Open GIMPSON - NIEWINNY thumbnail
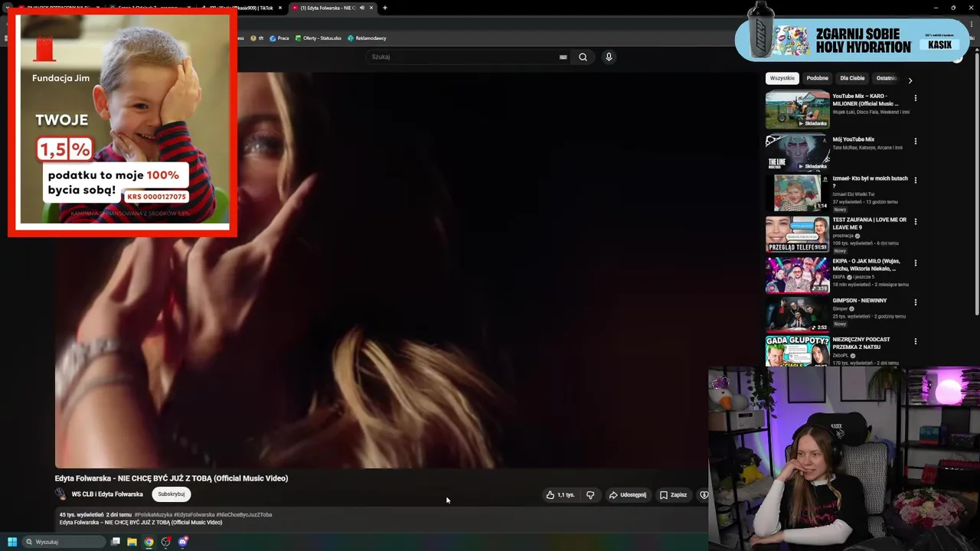This screenshot has height=551, width=980. (x=797, y=314)
